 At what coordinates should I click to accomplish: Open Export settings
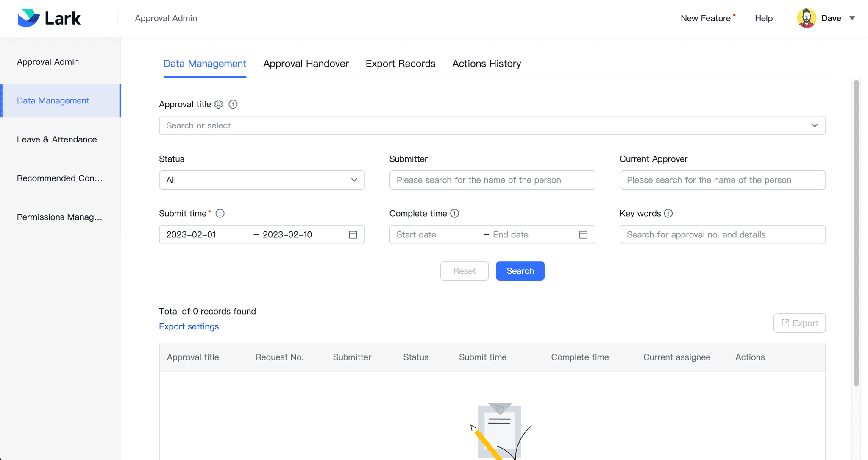coord(189,326)
